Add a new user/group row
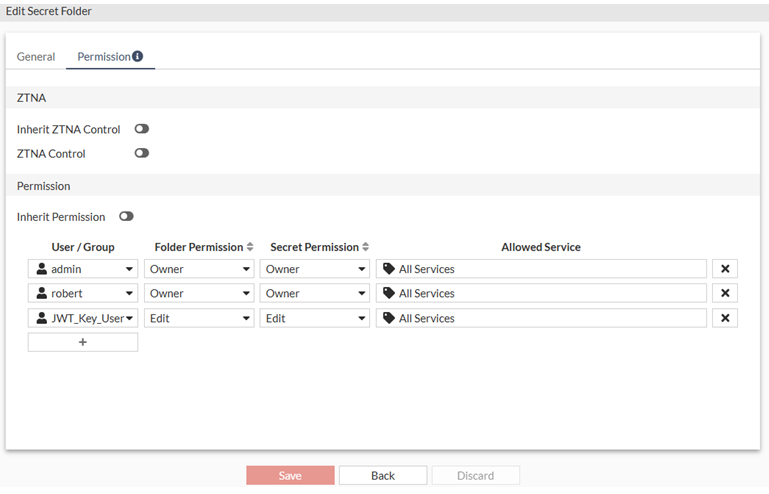Screen dimensions: 769x494 click(x=83, y=342)
